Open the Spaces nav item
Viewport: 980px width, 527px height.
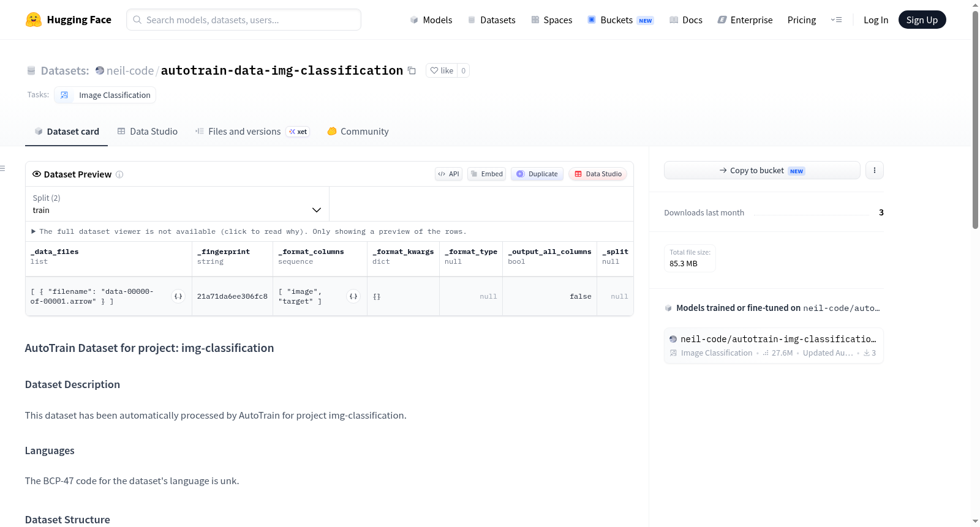[551, 20]
